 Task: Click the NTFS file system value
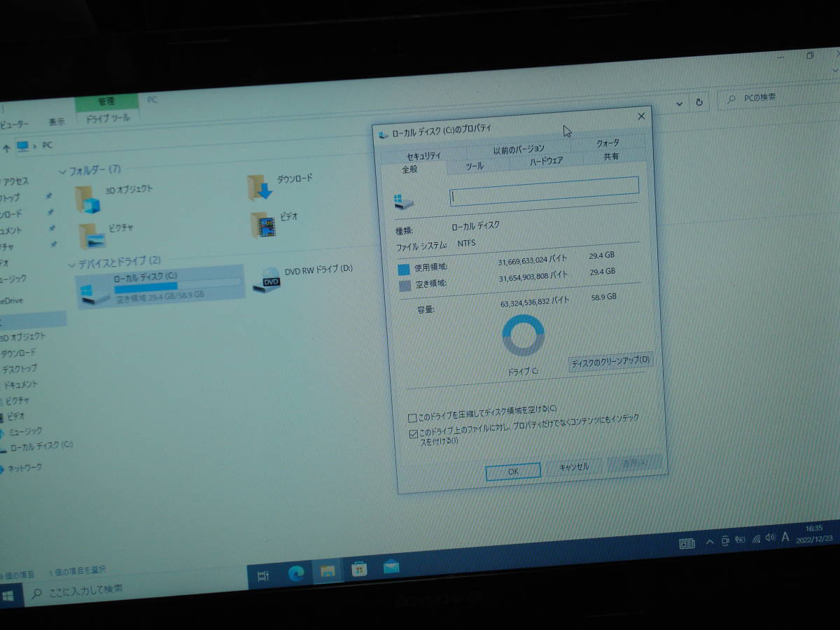(x=465, y=244)
